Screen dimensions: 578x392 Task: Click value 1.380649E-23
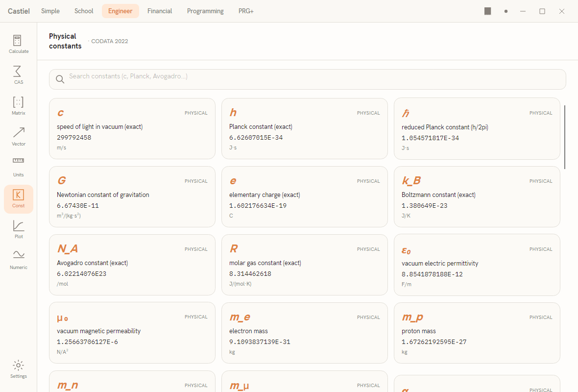pyautogui.click(x=424, y=206)
